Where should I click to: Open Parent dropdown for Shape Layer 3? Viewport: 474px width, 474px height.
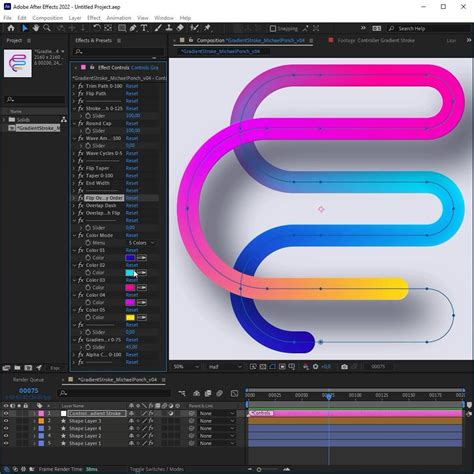217,421
